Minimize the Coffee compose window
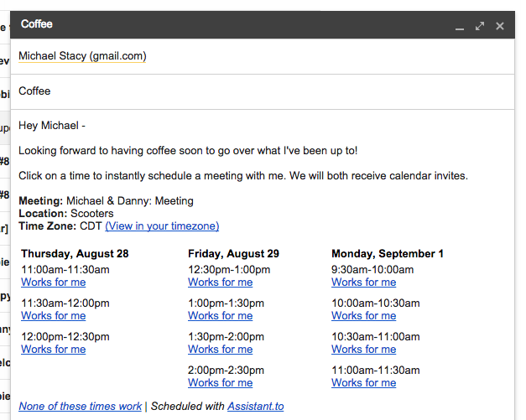Viewport: 526px width, 420px height. [460, 27]
